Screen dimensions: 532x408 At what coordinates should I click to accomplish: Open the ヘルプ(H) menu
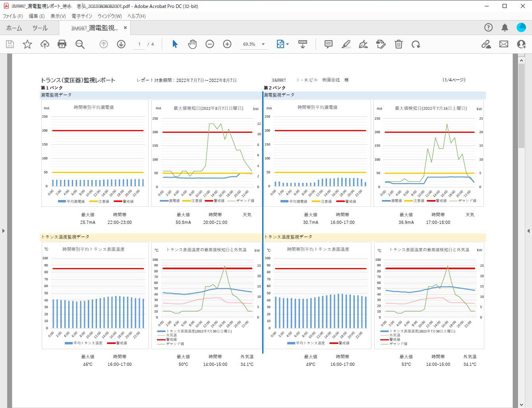[136, 16]
